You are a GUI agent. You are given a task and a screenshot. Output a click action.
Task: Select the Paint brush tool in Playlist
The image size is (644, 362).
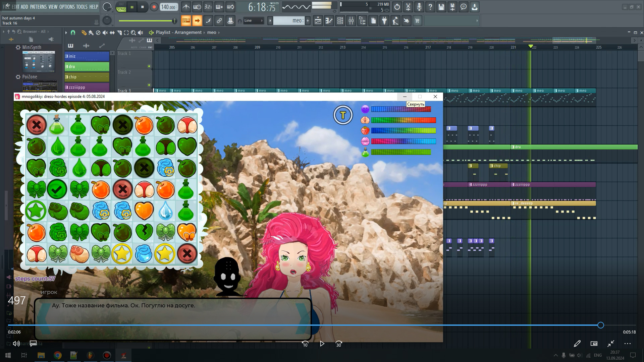91,33
